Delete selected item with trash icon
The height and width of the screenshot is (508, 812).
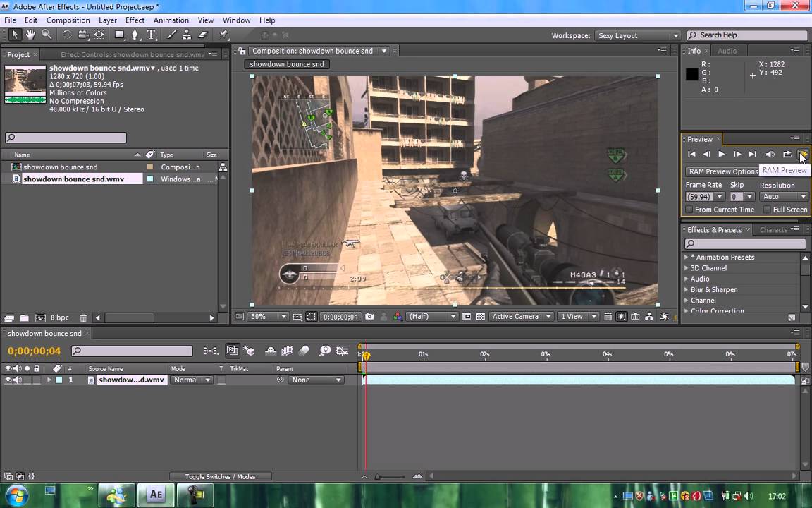coord(83,317)
